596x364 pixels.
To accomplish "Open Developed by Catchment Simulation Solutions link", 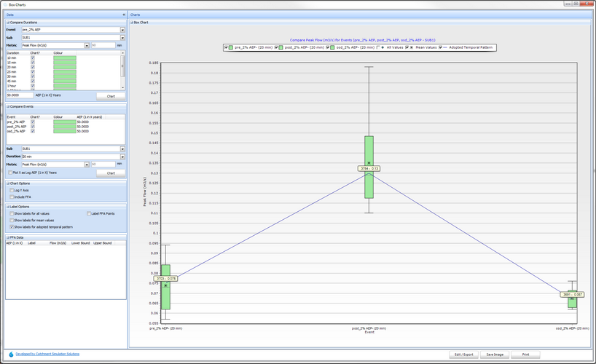I will click(x=47, y=354).
